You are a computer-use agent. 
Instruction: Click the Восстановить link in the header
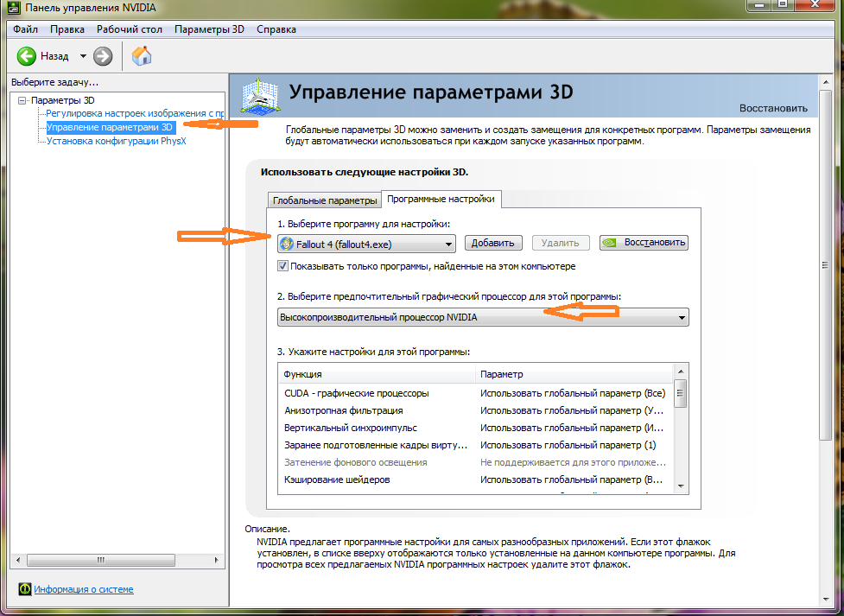[773, 108]
